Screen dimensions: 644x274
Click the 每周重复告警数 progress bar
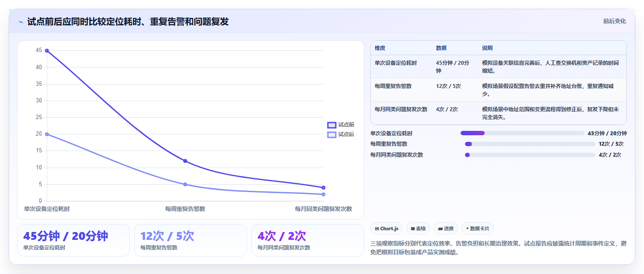(x=530, y=144)
